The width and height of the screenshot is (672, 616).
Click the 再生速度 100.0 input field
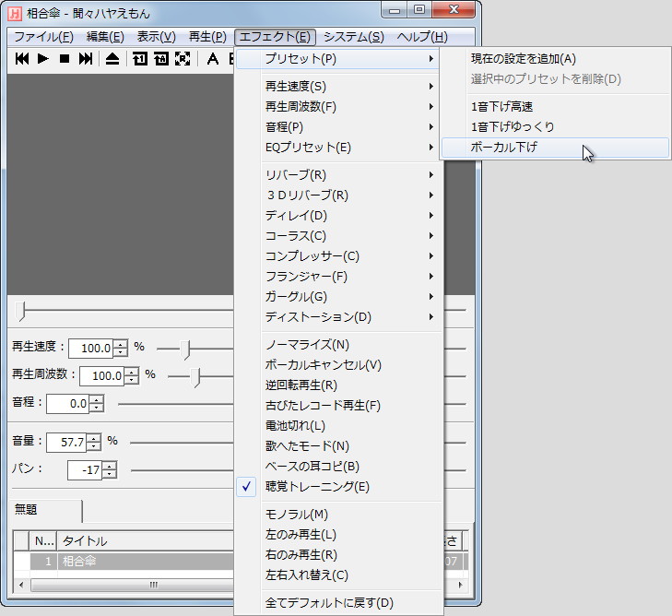(x=91, y=348)
